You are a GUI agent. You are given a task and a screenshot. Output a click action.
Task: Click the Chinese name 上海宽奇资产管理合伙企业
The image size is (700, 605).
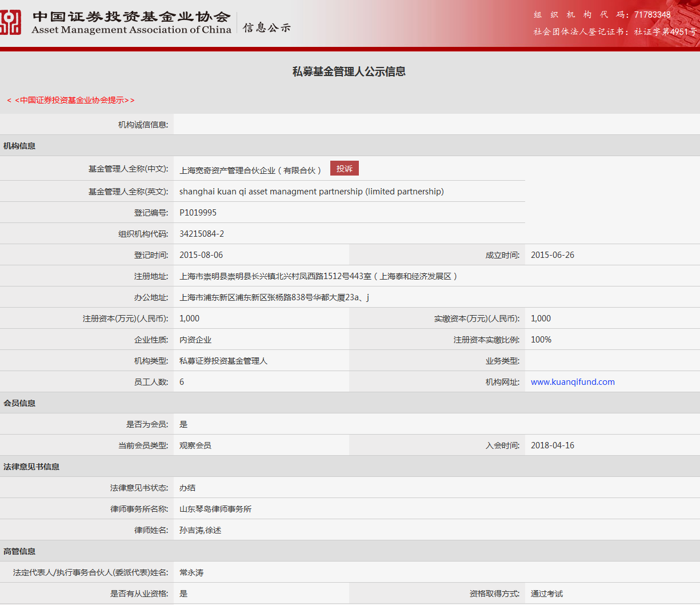250,170
